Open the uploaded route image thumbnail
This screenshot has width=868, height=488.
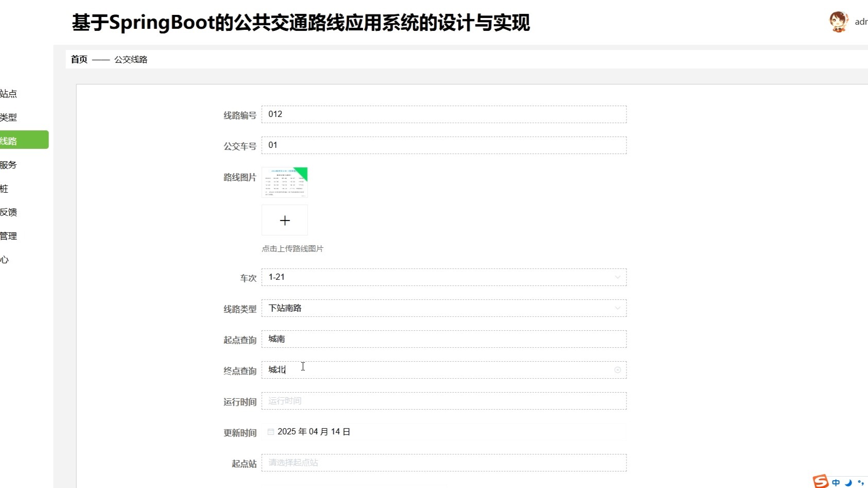coord(285,182)
